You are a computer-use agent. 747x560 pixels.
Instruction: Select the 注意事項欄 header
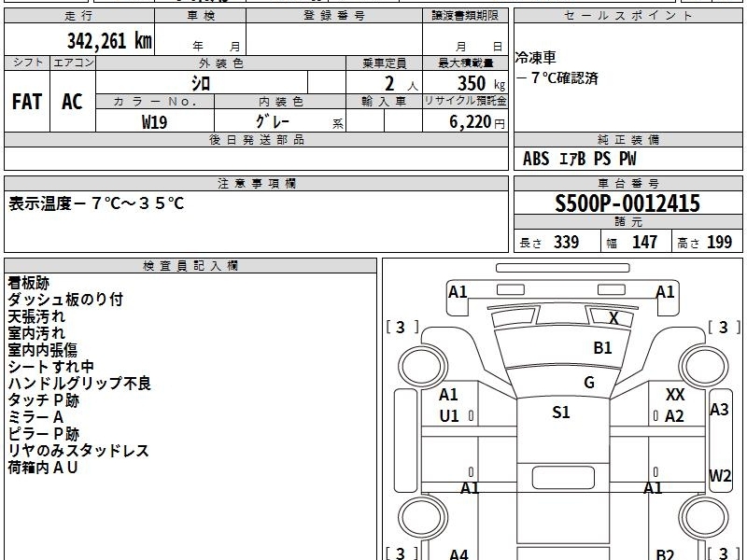coord(256,184)
